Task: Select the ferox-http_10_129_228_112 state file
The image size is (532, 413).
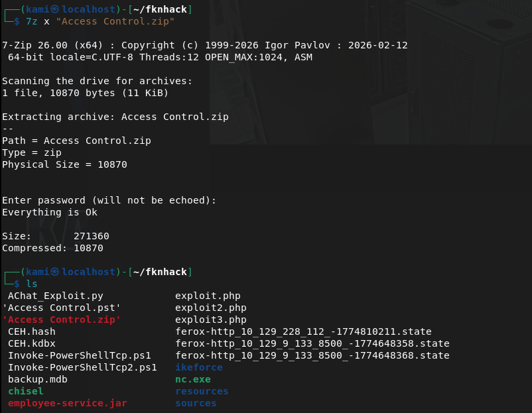Action: (303, 331)
